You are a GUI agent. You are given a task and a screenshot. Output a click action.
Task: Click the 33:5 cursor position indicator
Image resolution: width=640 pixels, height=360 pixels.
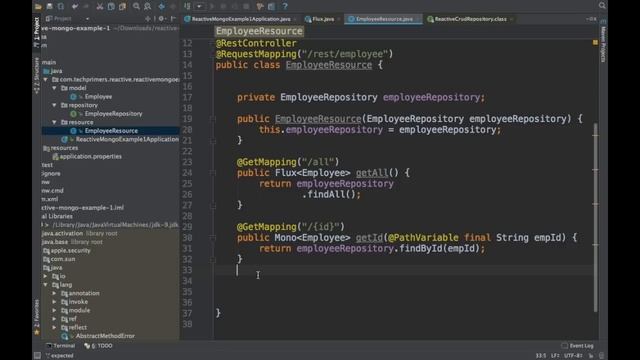click(x=541, y=356)
